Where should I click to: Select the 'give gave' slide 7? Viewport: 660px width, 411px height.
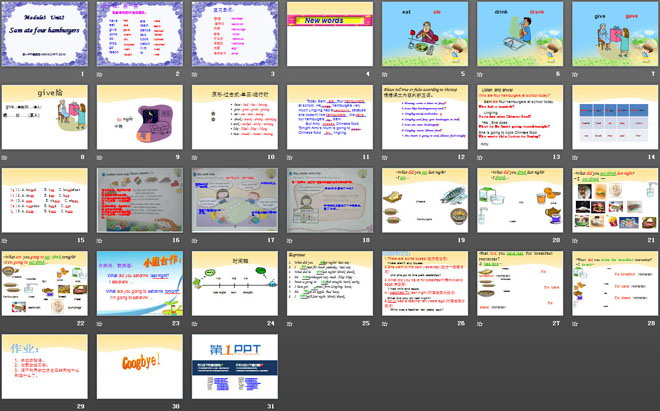tap(615, 34)
